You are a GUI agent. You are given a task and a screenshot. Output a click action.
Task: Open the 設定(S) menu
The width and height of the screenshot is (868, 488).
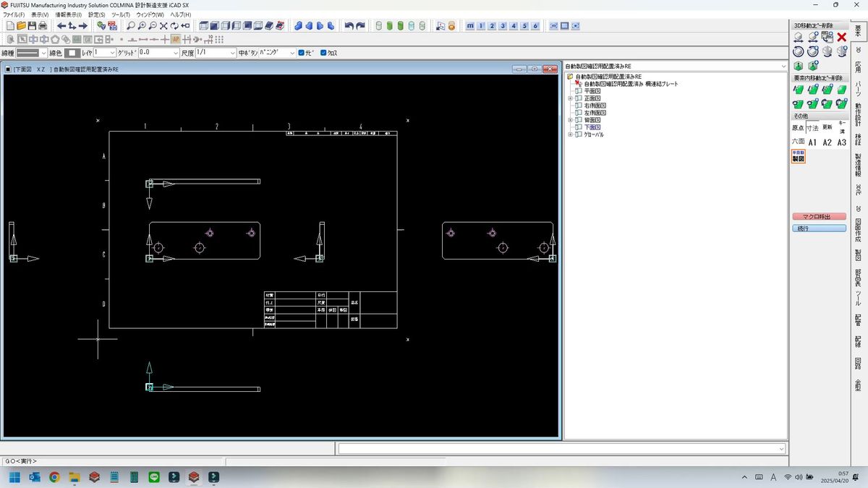pyautogui.click(x=96, y=14)
